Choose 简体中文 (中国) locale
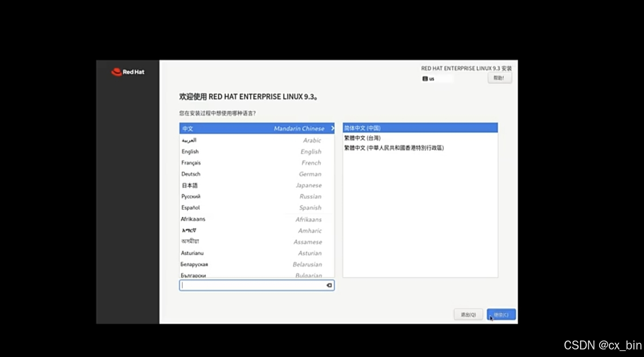The image size is (644, 357). (420, 128)
